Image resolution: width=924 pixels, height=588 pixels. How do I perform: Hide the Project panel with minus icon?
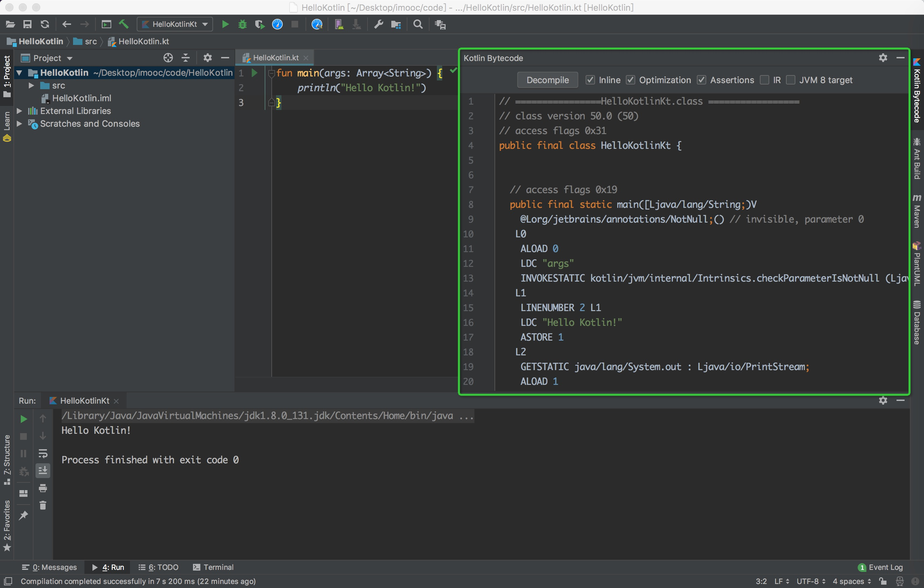coord(225,58)
